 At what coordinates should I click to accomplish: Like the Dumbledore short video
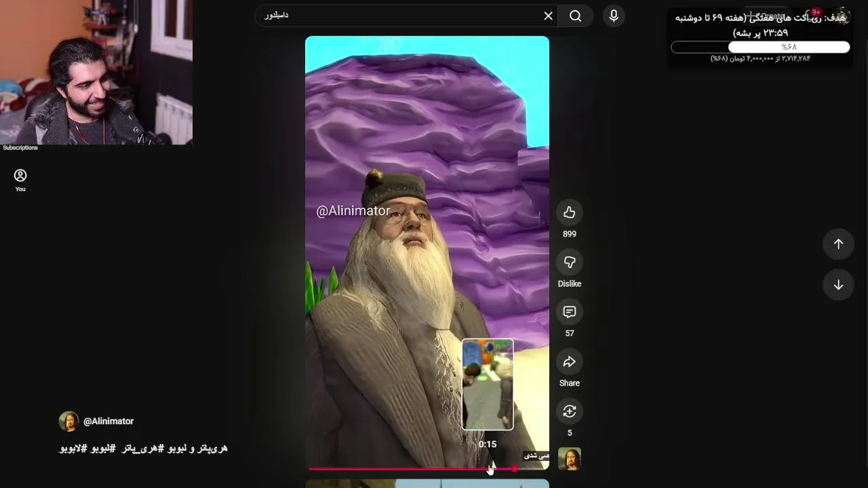569,213
